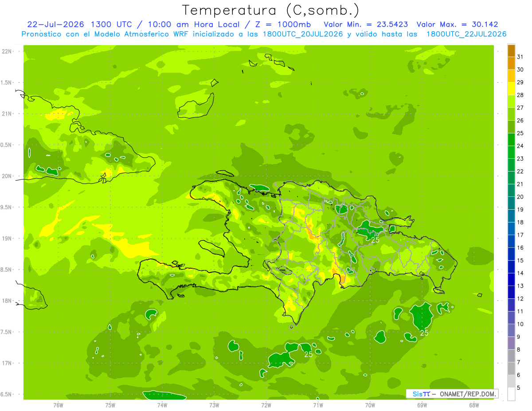Click "Valor Min. = 23.5423" text

pyautogui.click(x=366, y=24)
